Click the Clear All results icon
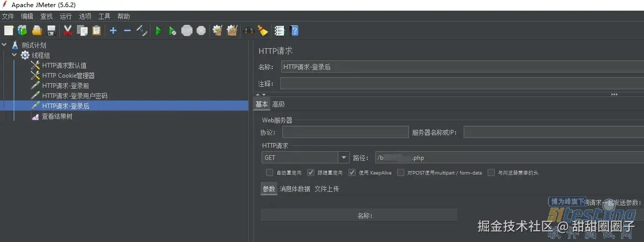This screenshot has height=242, width=644. 232,30
